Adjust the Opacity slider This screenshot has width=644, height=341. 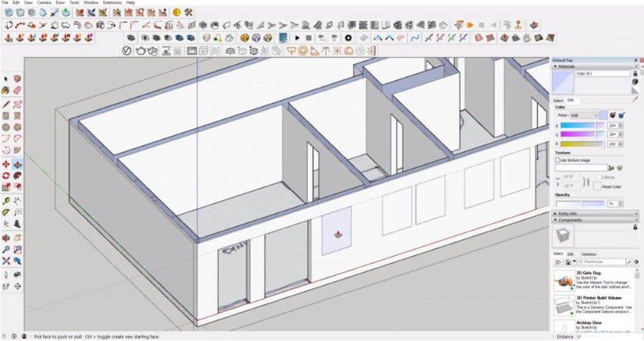coord(580,204)
